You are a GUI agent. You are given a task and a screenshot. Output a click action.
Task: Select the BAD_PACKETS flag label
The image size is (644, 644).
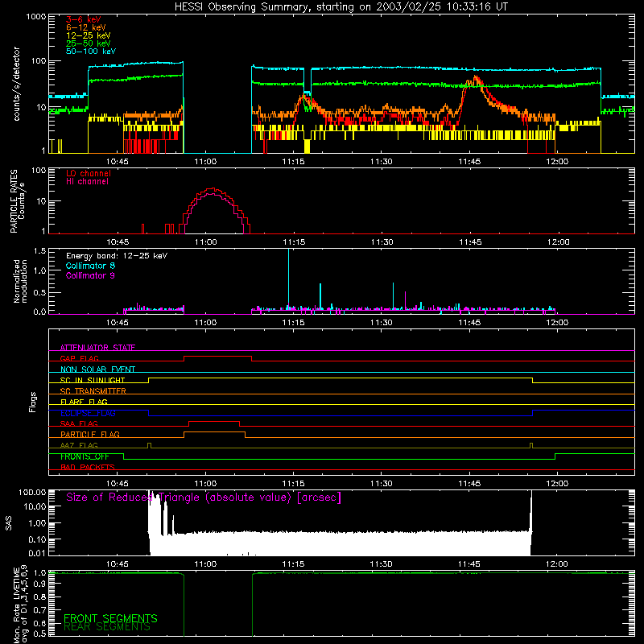88,467
